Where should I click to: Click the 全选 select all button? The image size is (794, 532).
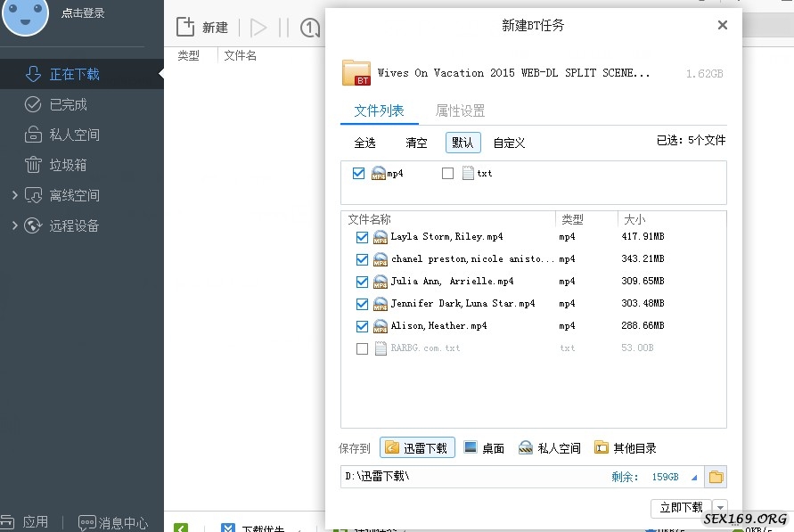(364, 143)
